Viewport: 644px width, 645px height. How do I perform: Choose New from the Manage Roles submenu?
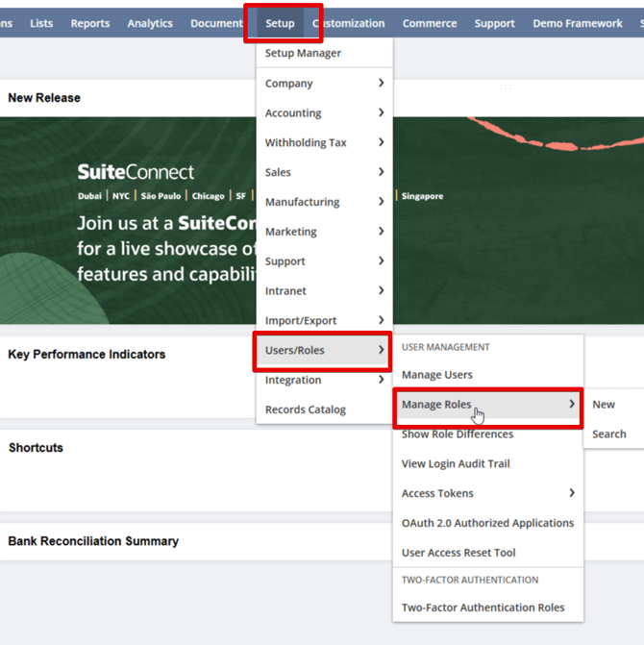click(x=604, y=405)
